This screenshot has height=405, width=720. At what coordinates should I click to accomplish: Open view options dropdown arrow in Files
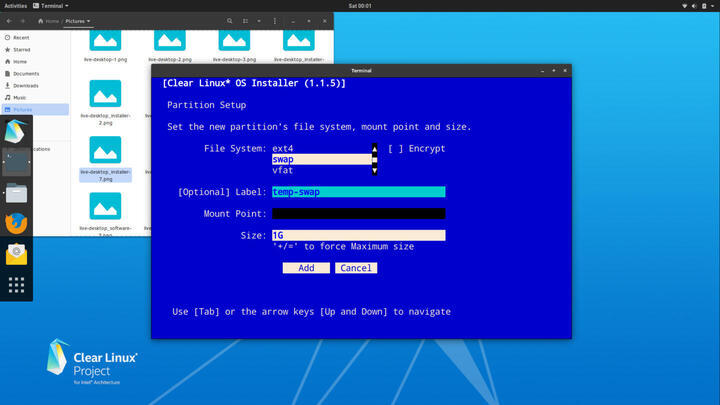coord(259,21)
